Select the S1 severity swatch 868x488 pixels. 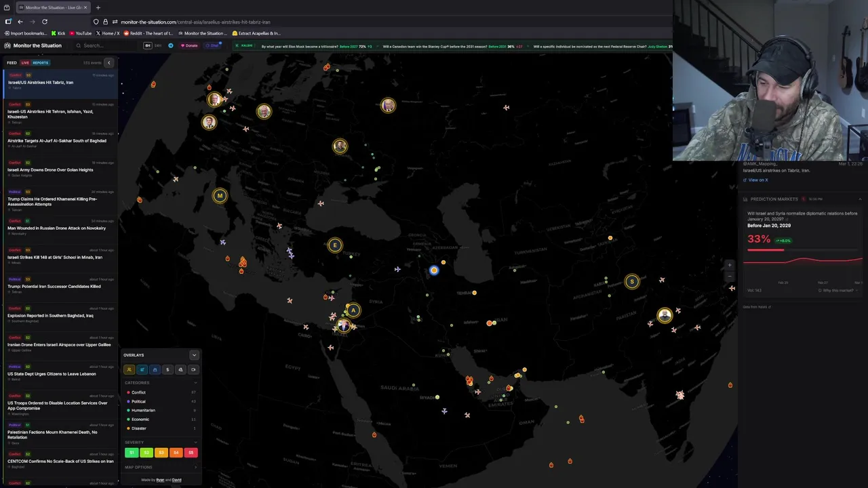tap(132, 452)
